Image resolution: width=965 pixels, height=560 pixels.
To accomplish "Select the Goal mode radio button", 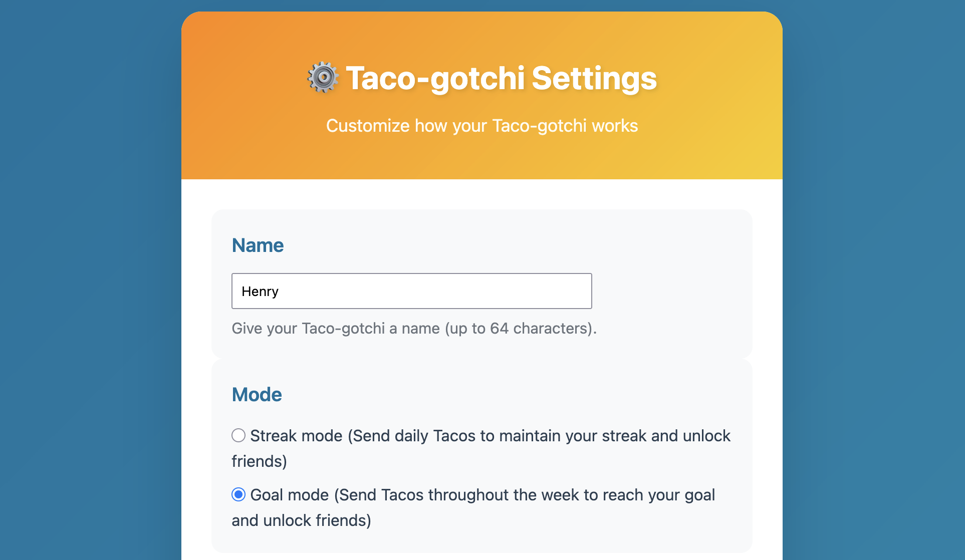I will pos(238,494).
